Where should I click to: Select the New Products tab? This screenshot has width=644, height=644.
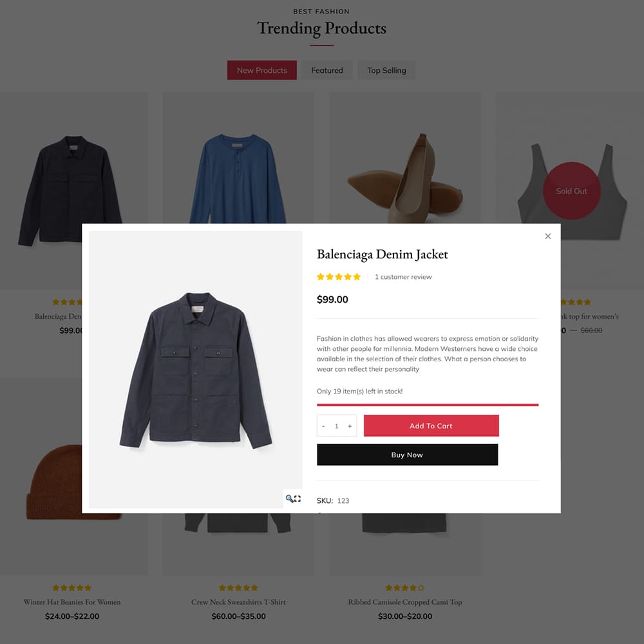[x=261, y=70]
